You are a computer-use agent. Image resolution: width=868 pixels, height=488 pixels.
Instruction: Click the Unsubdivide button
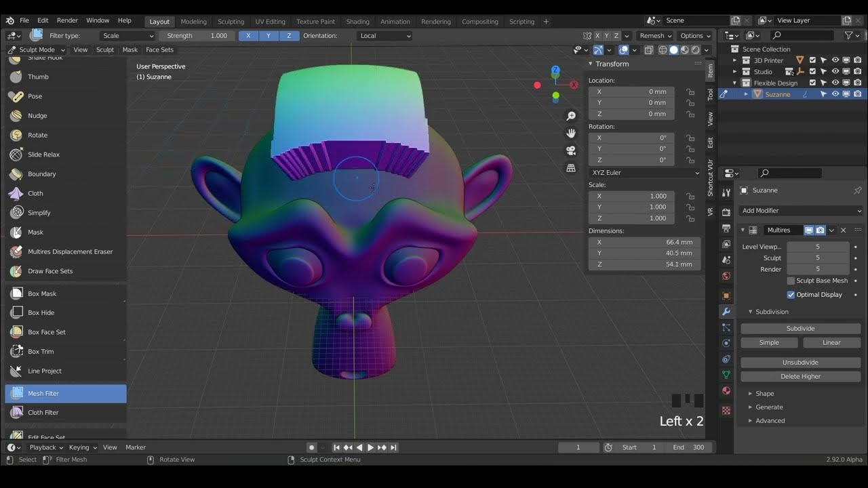point(800,363)
